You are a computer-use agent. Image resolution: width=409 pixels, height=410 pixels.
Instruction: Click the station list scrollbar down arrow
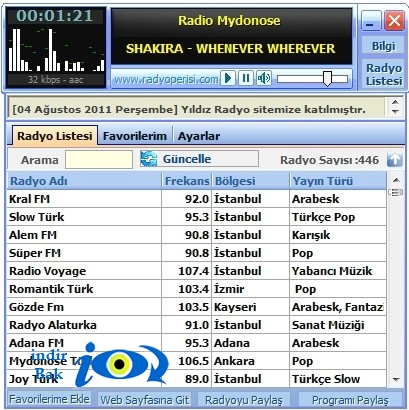(396, 379)
